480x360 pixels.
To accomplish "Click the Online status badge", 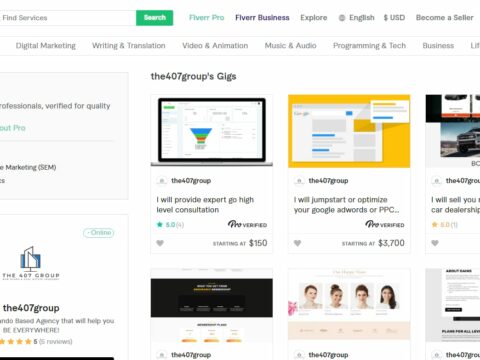I will [x=99, y=233].
